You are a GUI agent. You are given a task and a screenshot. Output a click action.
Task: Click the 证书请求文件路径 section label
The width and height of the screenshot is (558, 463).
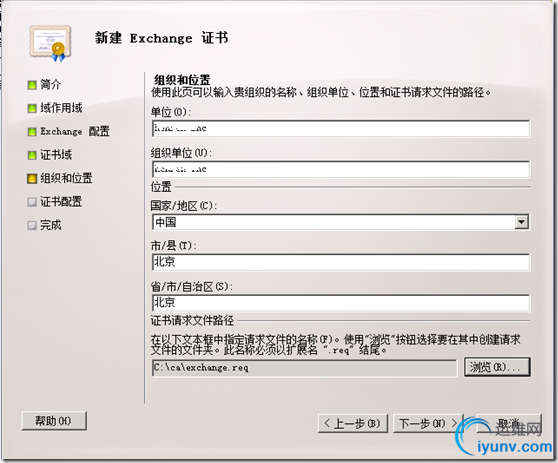click(x=192, y=321)
